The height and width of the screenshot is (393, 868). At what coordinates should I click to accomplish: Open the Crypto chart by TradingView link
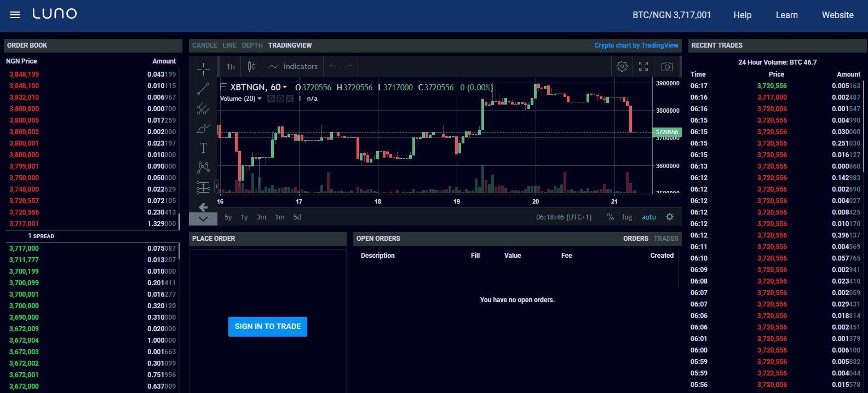click(x=636, y=45)
